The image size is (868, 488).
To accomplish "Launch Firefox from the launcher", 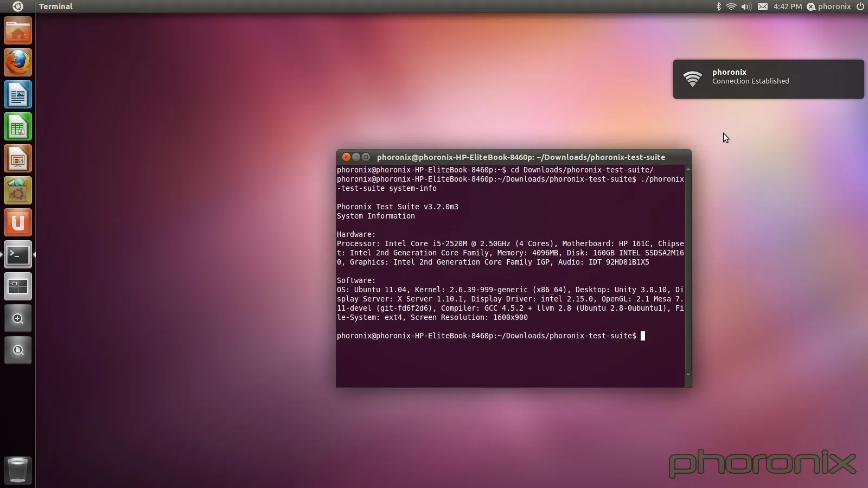I will pos(18,63).
